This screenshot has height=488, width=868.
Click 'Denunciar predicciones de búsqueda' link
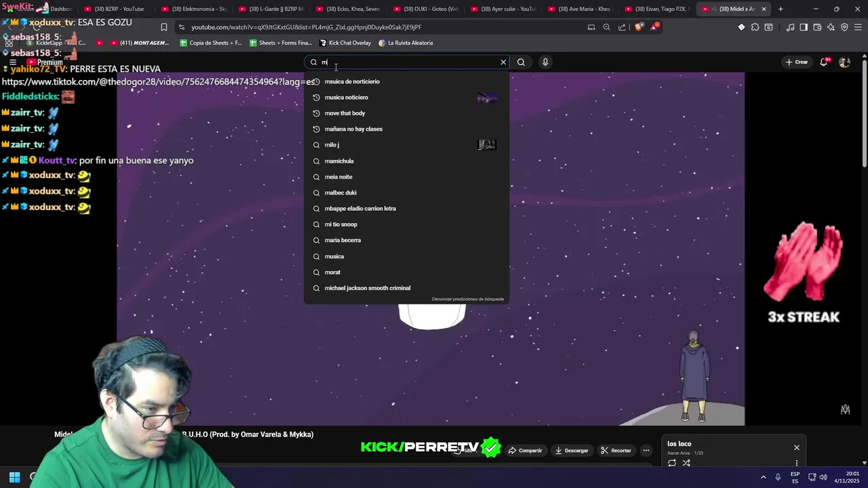pyautogui.click(x=468, y=299)
